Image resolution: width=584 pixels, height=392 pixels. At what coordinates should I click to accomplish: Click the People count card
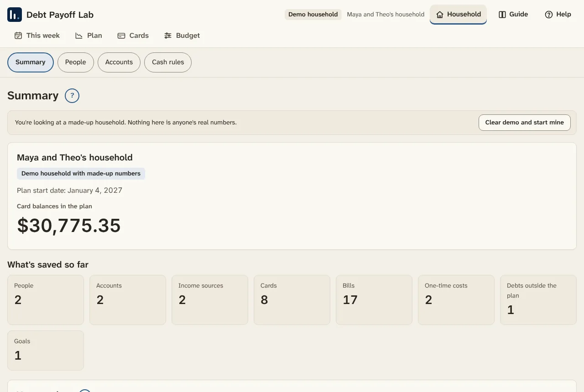click(46, 300)
